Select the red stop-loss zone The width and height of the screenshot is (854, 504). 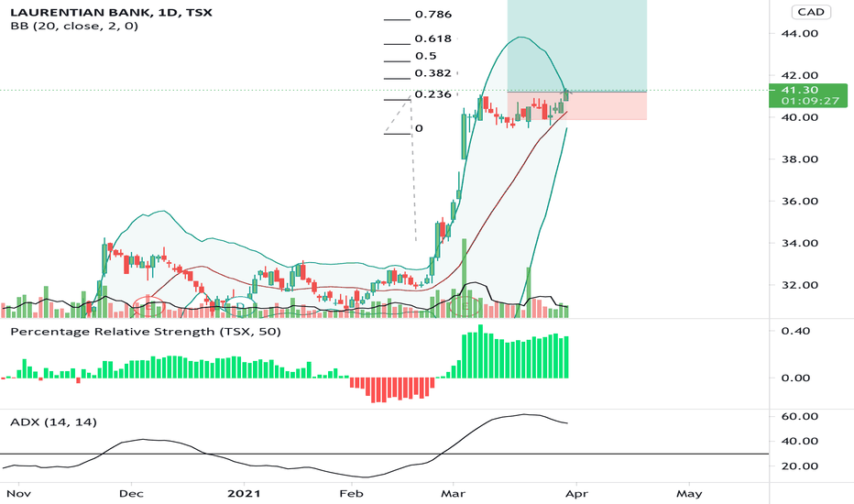(576, 105)
